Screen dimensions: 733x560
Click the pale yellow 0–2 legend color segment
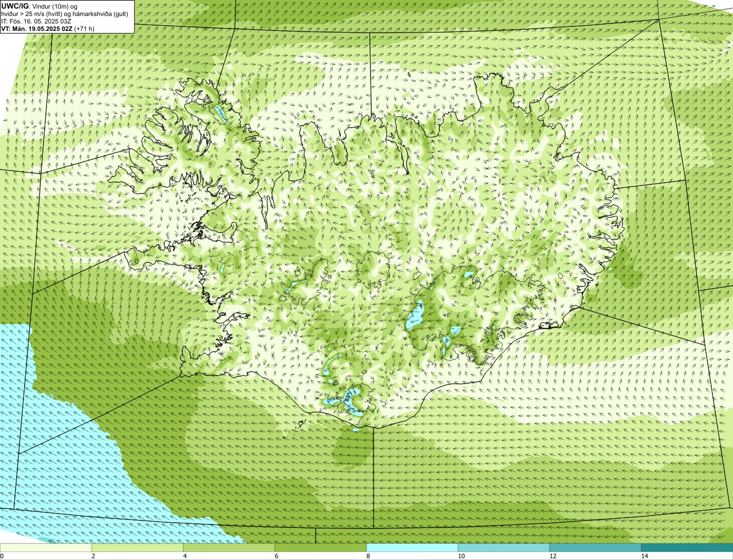pos(46,548)
